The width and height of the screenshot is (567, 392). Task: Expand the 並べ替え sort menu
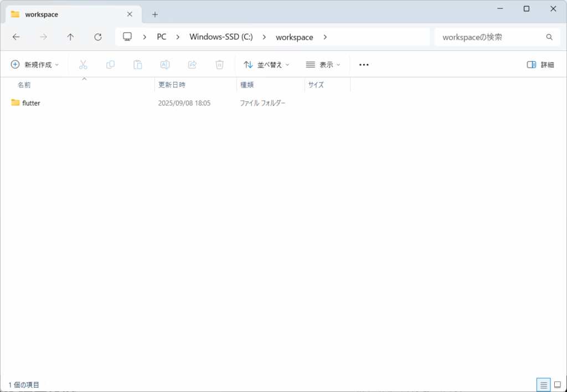266,65
